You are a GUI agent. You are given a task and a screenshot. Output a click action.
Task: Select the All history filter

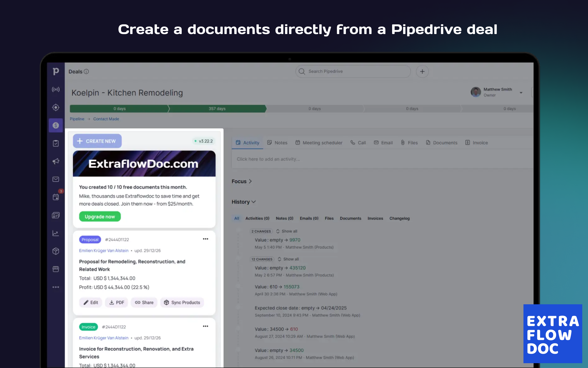237,218
